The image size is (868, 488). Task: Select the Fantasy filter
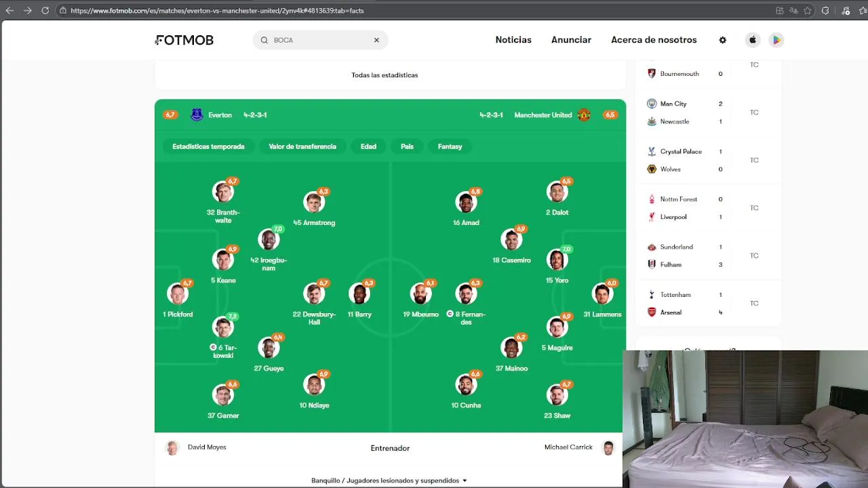click(x=450, y=146)
